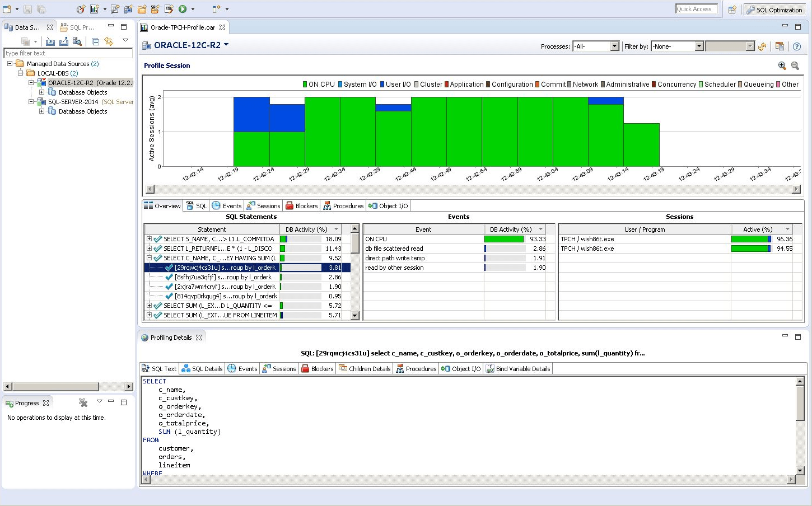Open the Processes combo box
The image size is (812, 506).
pyautogui.click(x=596, y=46)
